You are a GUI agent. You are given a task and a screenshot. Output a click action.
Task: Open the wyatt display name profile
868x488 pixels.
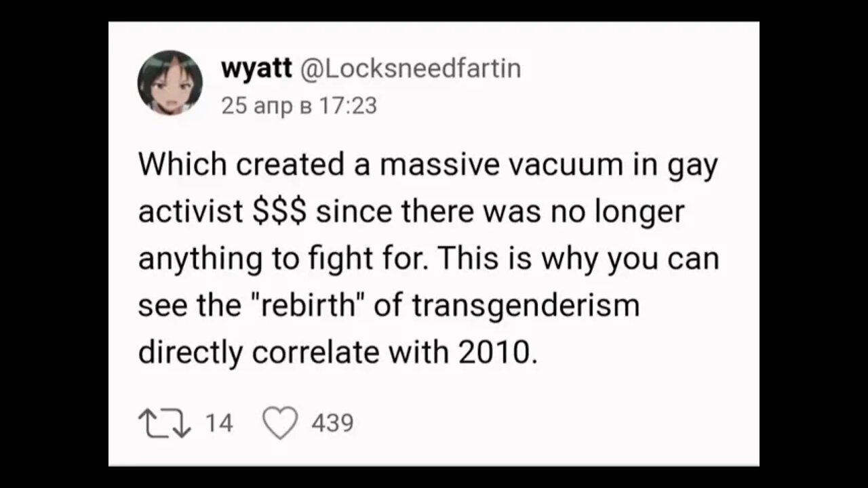256,68
